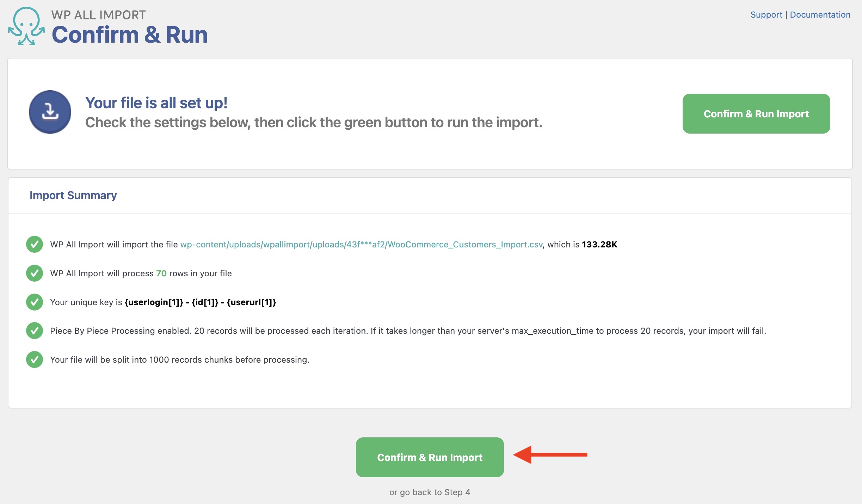Open the Documentation link
This screenshot has height=504, width=862.
tap(820, 15)
